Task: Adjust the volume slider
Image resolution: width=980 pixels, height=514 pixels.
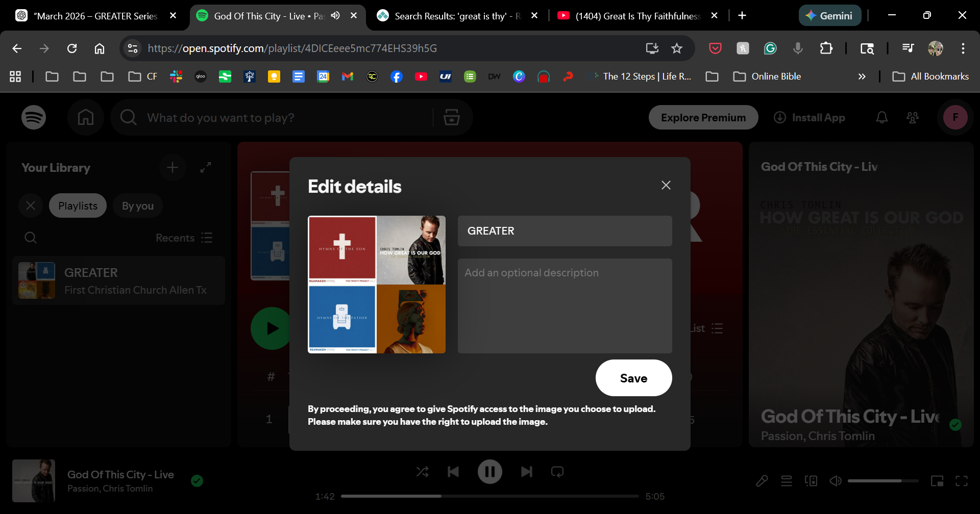Action: [883, 481]
